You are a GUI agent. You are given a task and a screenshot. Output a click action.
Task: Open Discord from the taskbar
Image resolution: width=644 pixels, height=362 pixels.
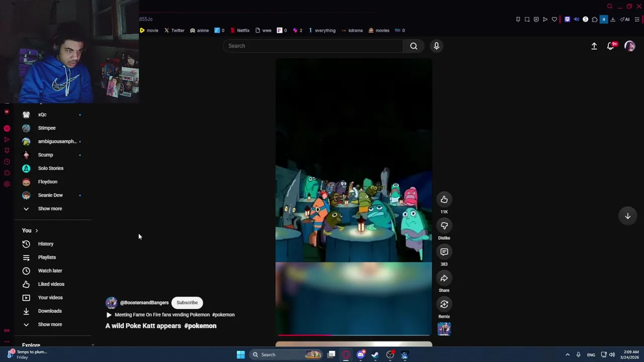coord(361,355)
